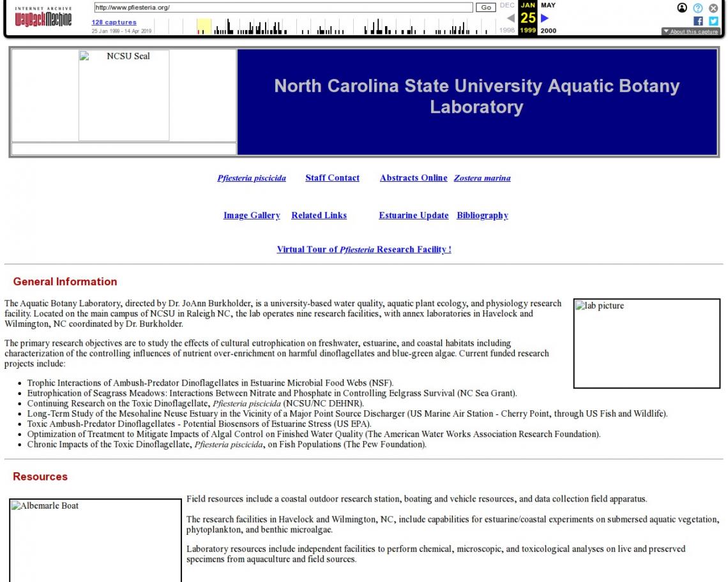This screenshot has width=728, height=582.
Task: Click the Aquatic Botany Laboratory banner title
Action: coord(477,96)
